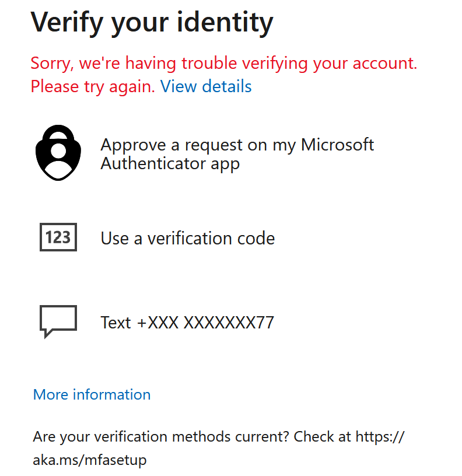Open the View details link
The image size is (462, 476).
tap(206, 87)
